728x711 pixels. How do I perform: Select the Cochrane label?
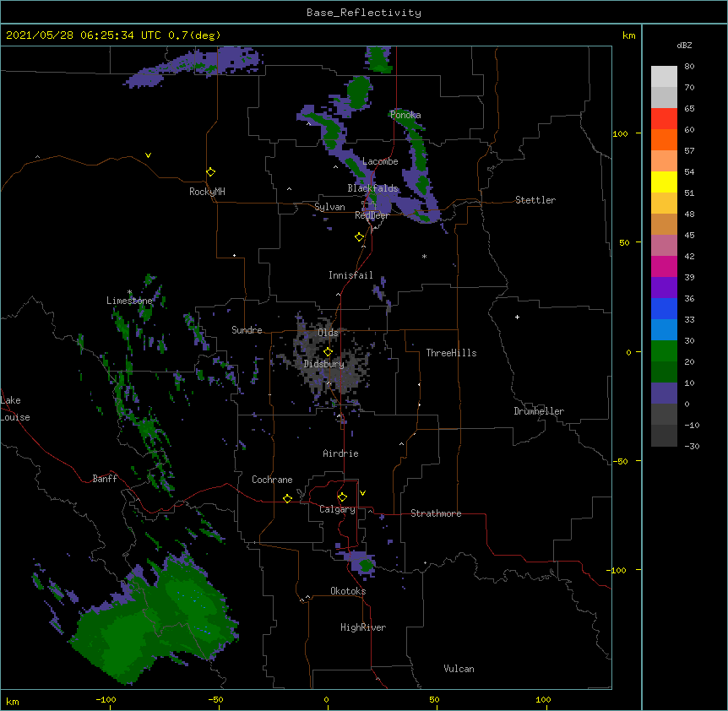tap(272, 480)
